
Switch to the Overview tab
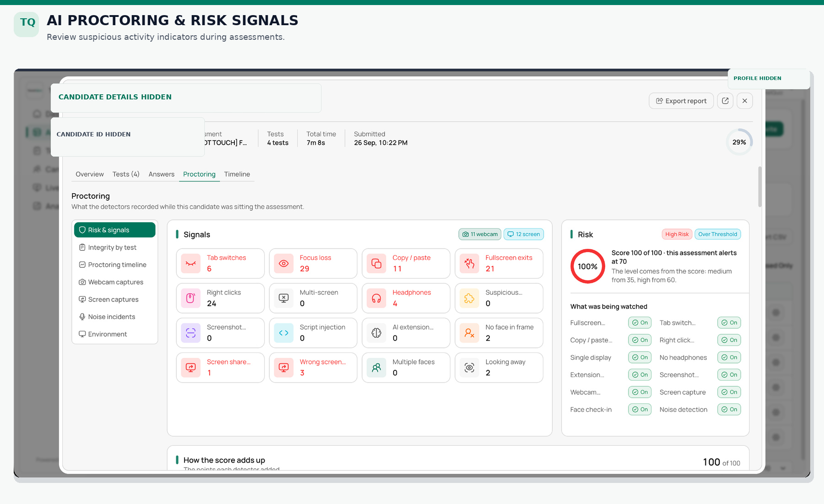tap(90, 174)
